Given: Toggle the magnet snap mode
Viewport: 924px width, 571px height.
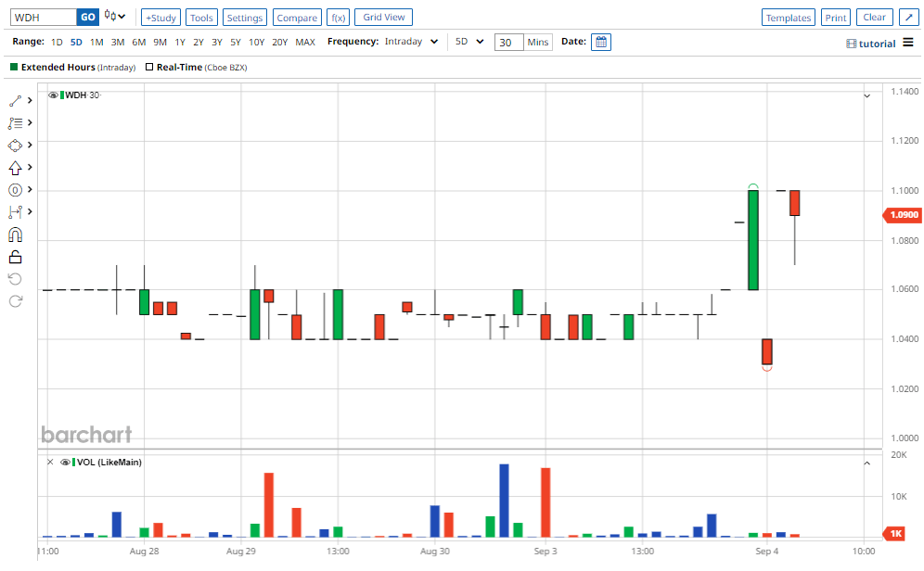Looking at the screenshot, I should (16, 235).
